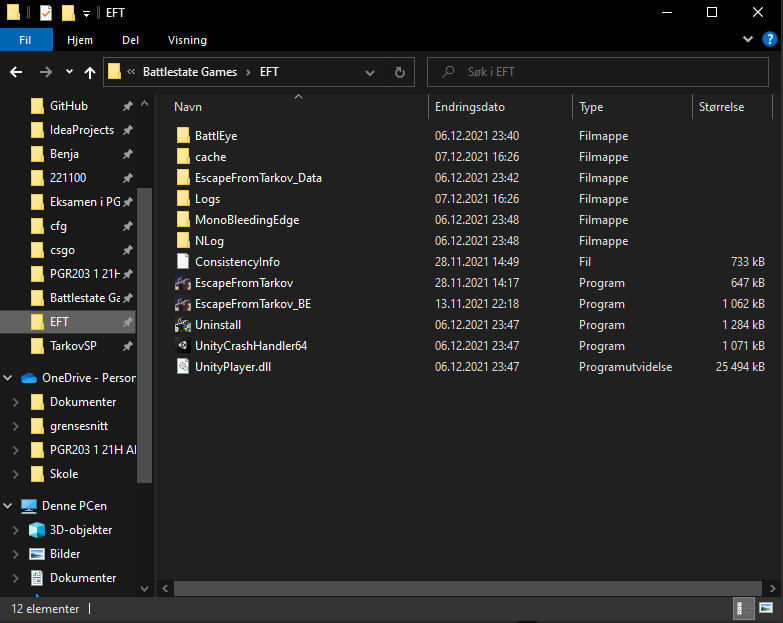Unpin GitHub using its pin icon
Image resolution: width=783 pixels, height=623 pixels.
tap(128, 106)
